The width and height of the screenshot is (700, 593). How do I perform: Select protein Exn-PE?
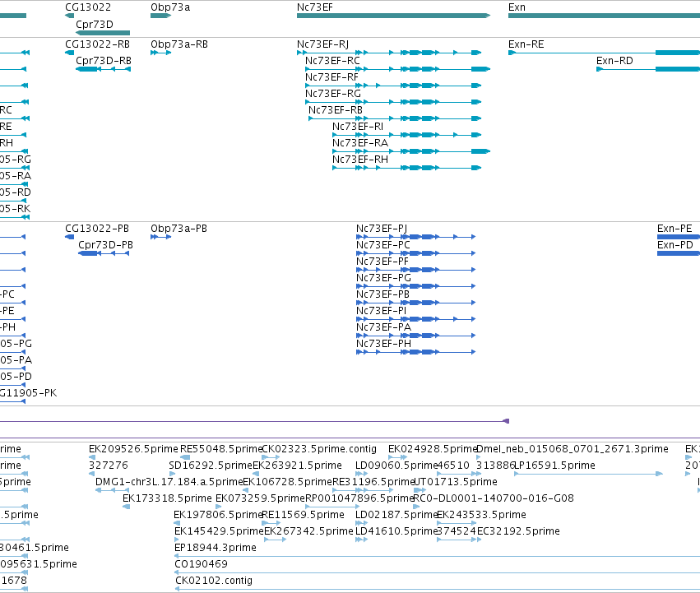tap(675, 229)
